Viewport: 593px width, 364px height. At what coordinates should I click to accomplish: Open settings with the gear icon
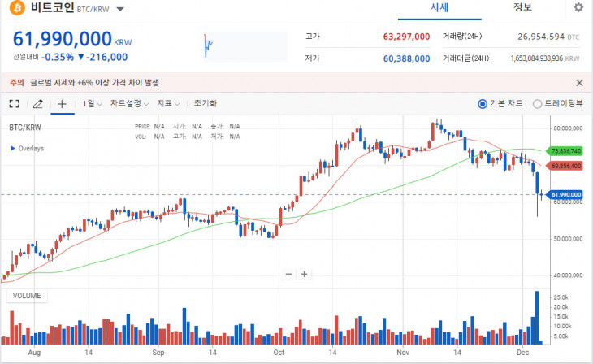pyautogui.click(x=578, y=7)
